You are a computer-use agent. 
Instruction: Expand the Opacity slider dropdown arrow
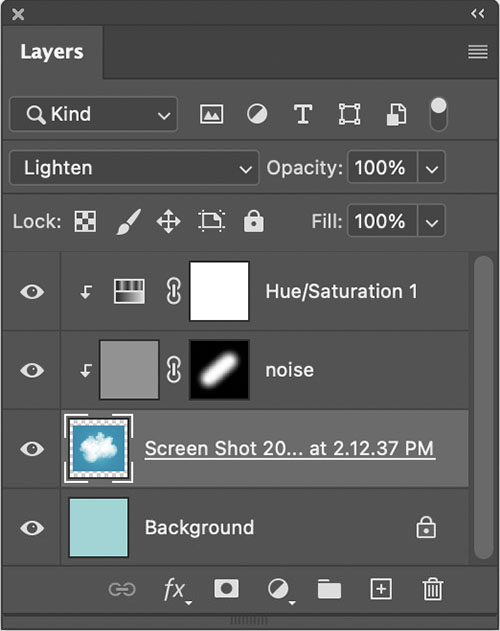click(x=432, y=168)
